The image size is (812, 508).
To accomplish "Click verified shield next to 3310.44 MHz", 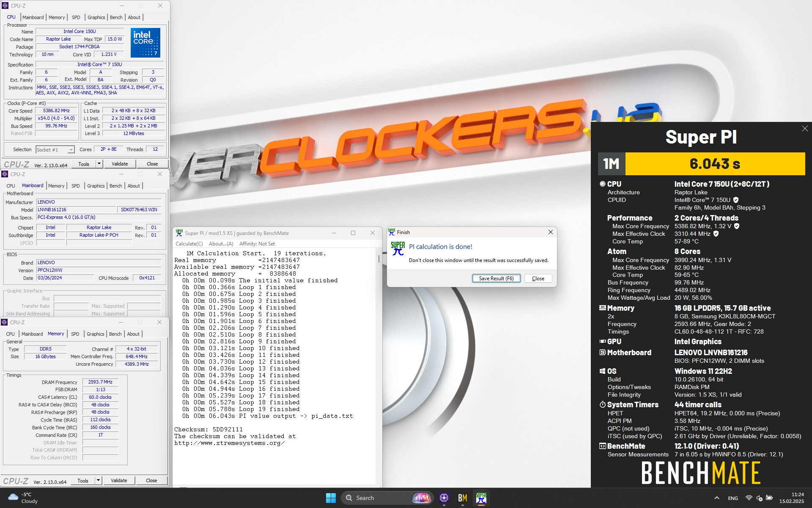I will pos(716,234).
